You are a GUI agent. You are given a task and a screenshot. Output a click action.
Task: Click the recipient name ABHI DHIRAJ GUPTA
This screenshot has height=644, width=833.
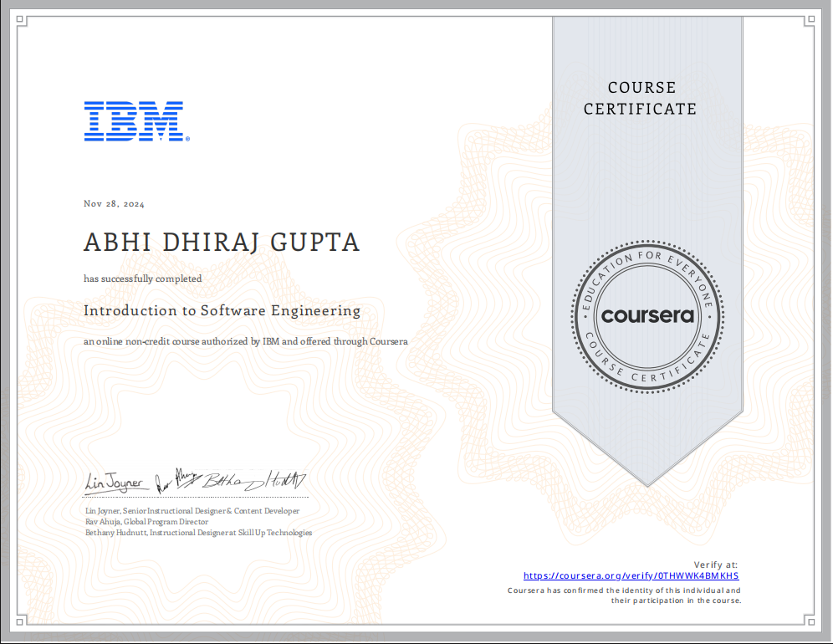pos(222,243)
